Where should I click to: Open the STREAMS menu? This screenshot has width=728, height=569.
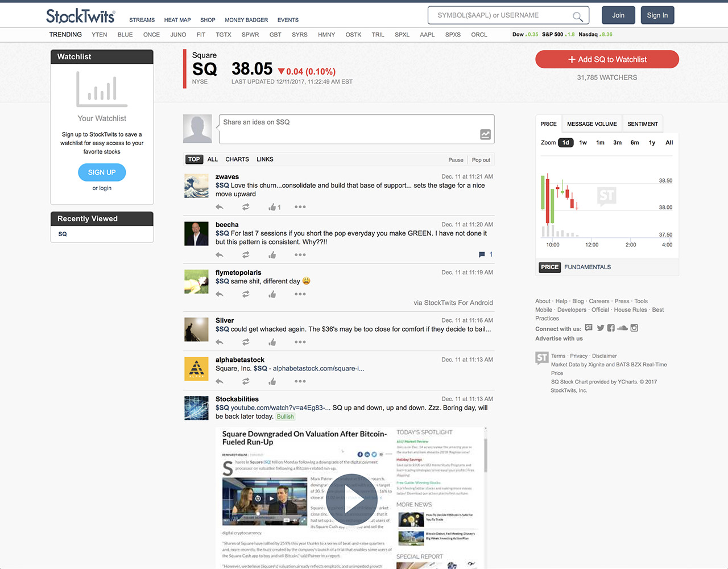coord(142,20)
